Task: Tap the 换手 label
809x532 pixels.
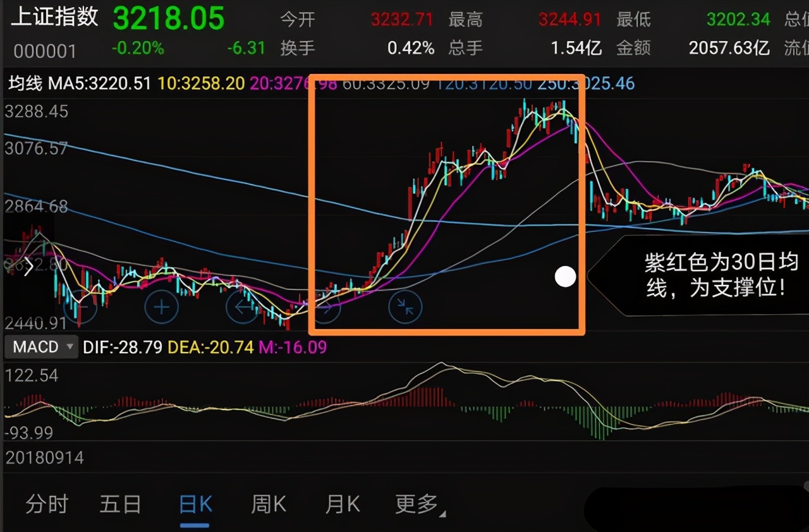Action: click(x=298, y=48)
